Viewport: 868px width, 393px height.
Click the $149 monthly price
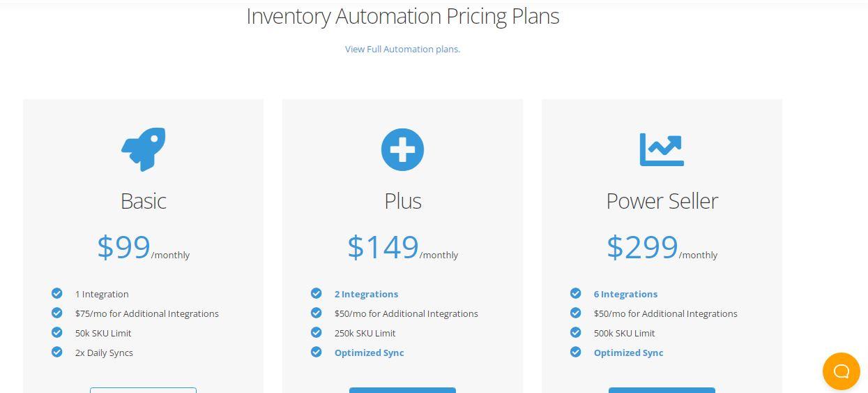point(402,248)
